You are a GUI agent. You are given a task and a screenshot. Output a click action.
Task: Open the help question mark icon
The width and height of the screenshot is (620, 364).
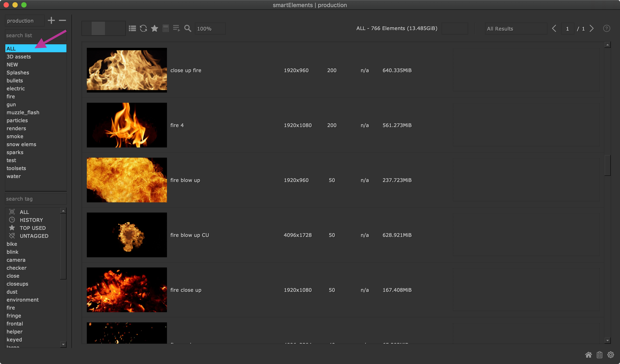tap(606, 29)
